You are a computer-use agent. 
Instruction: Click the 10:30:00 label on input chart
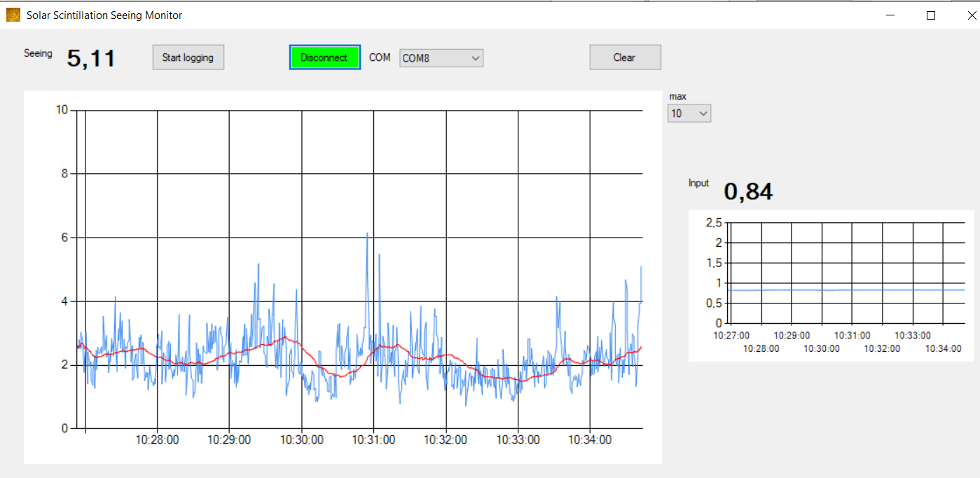pyautogui.click(x=821, y=348)
